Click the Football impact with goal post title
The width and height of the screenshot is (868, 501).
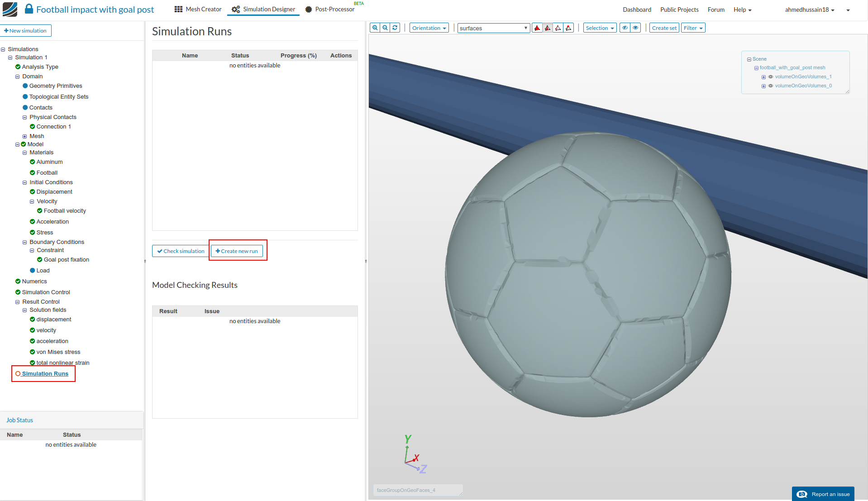click(x=95, y=10)
